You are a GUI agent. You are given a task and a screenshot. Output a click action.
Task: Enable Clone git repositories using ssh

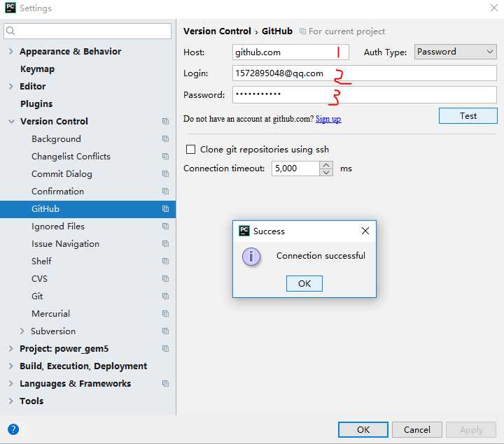190,150
